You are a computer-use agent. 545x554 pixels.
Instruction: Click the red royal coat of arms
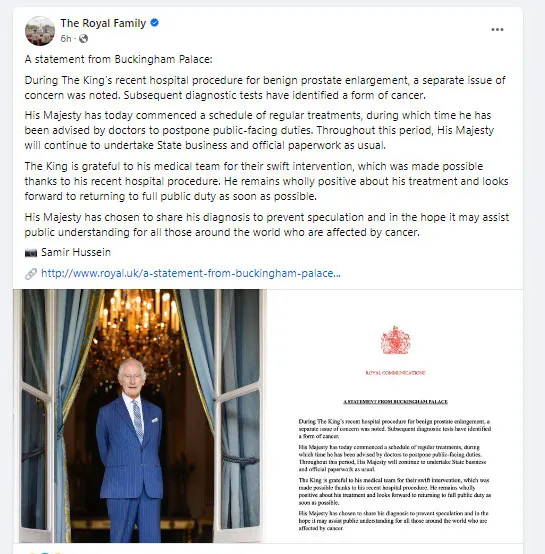396,340
